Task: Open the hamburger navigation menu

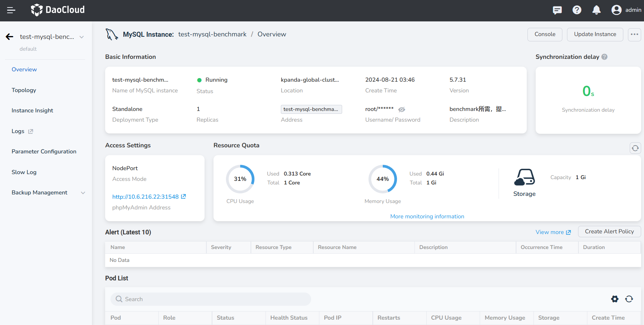Action: click(11, 10)
